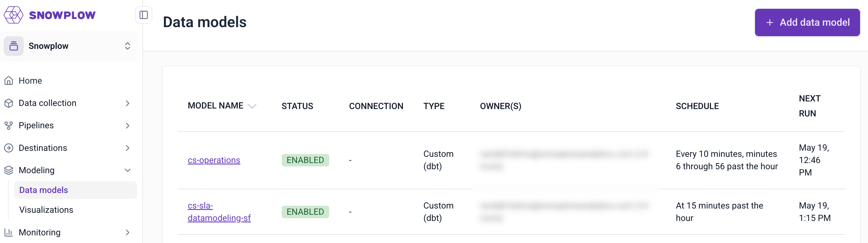The width and height of the screenshot is (868, 243).
Task: Click the Data collection cube icon
Action: 9,103
